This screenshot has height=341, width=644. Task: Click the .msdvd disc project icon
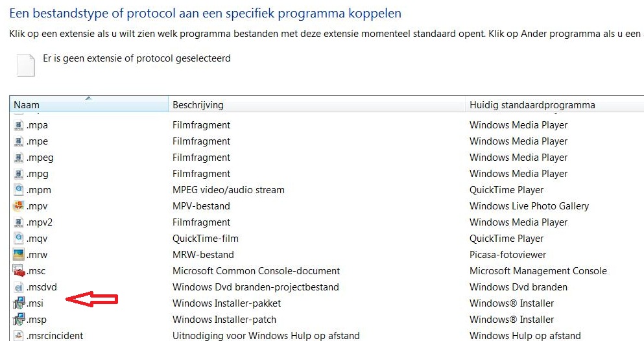(19, 287)
